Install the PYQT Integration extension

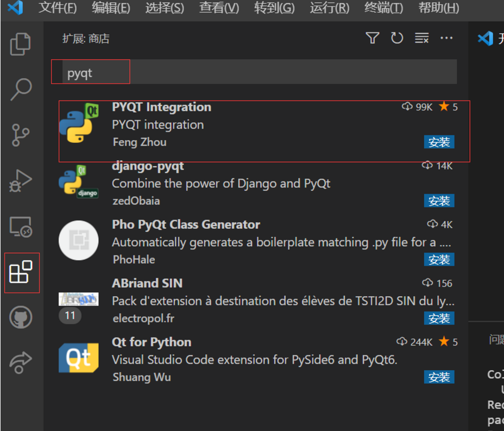pos(439,142)
